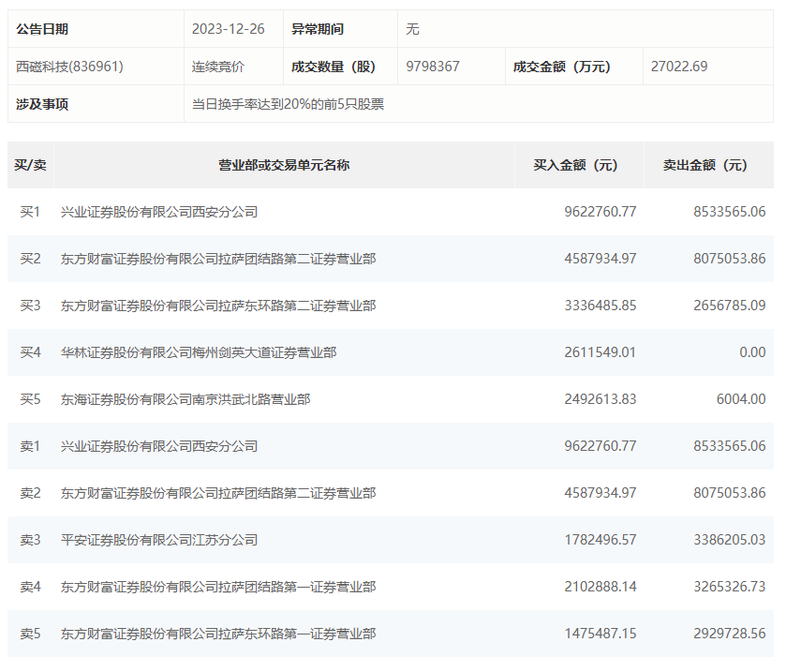Click the 异常期间 value 无

[412, 29]
